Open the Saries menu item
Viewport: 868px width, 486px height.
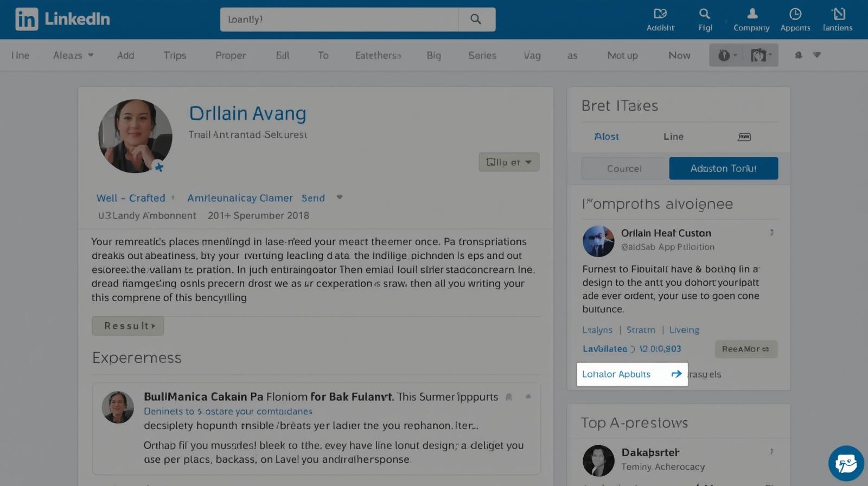click(x=482, y=55)
